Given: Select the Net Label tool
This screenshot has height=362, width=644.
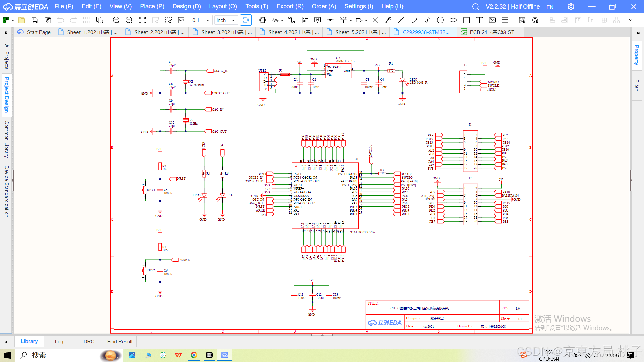Looking at the screenshot, I should point(317,20).
